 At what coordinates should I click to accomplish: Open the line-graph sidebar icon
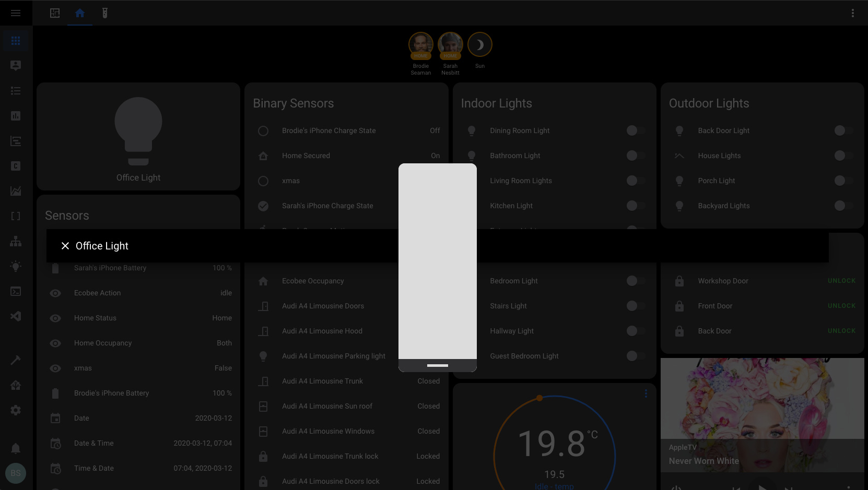(16, 191)
